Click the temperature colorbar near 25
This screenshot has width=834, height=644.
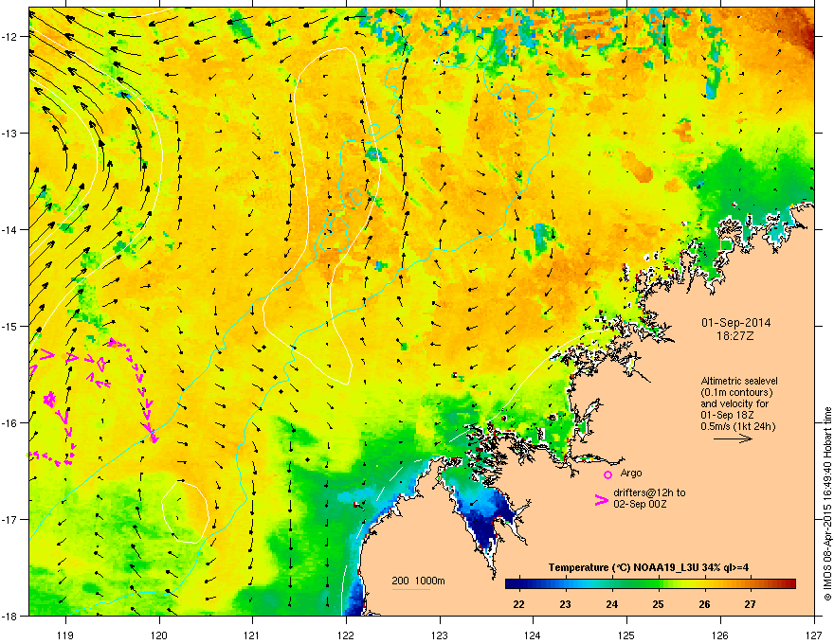point(659,584)
